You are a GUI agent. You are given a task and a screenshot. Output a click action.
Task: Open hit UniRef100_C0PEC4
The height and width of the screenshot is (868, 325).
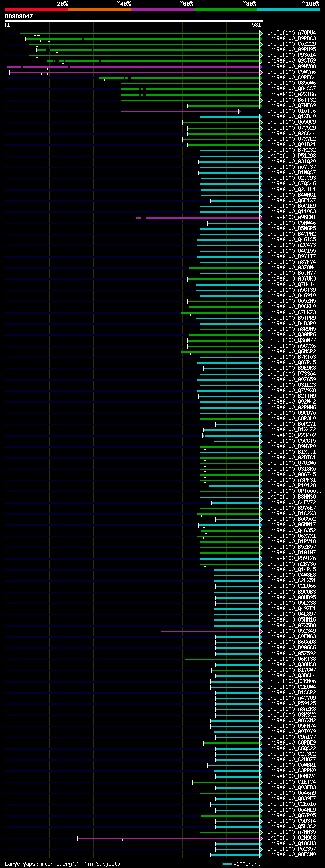[291, 78]
